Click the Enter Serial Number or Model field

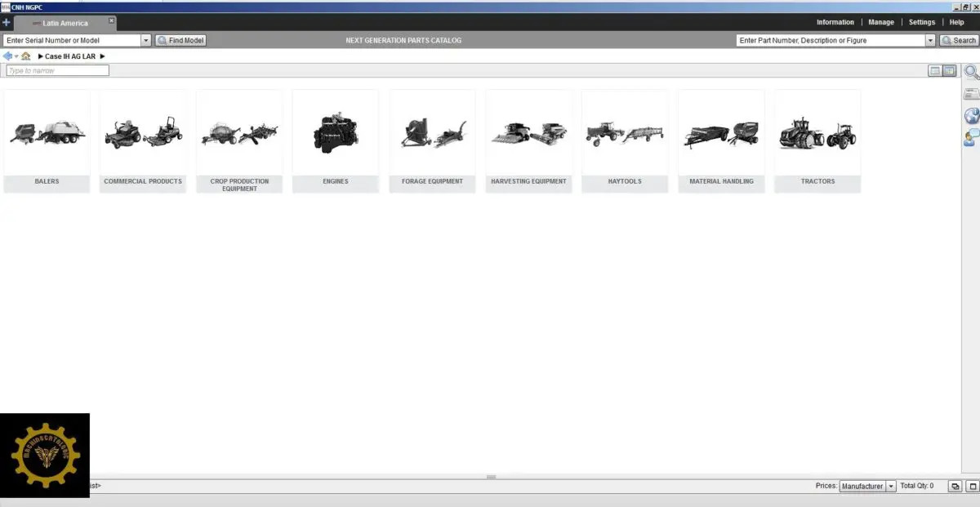(72, 40)
